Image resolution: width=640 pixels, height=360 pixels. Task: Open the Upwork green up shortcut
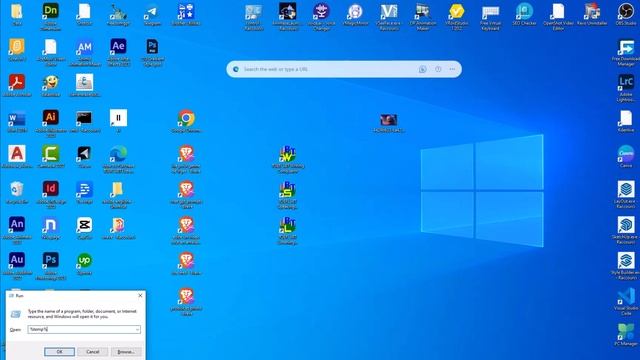(84, 260)
